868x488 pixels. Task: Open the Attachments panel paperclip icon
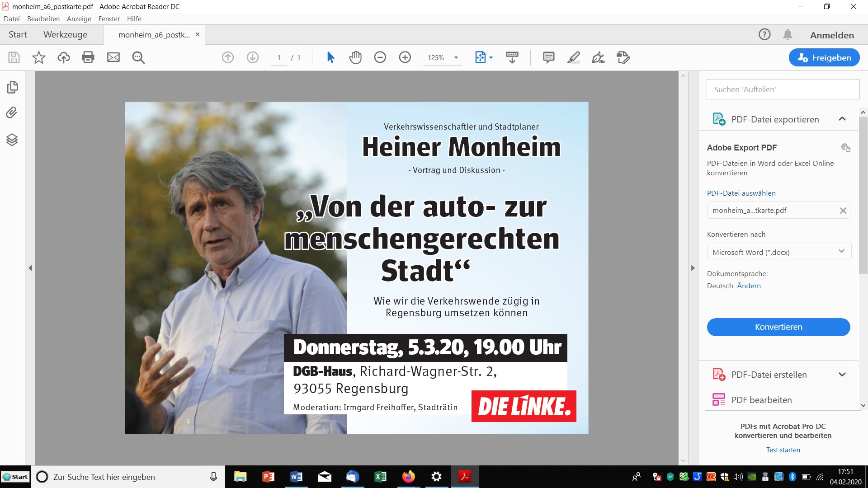(x=12, y=113)
